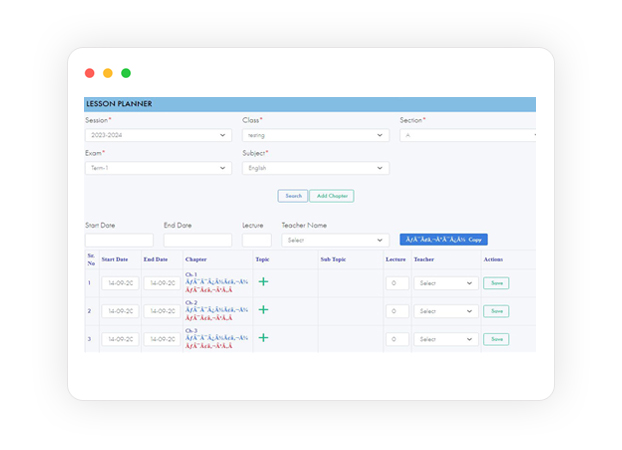
Task: Click the Add Chapter button
Action: pyautogui.click(x=332, y=196)
